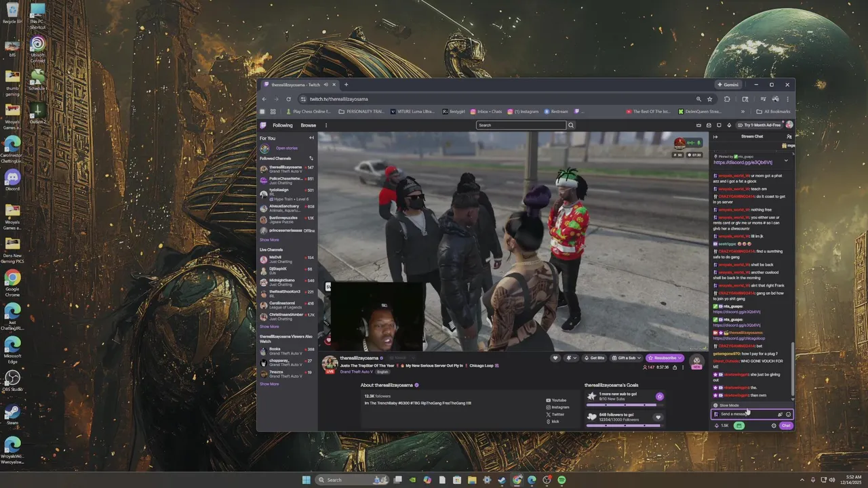Click the purple Chat send button
This screenshot has width=868, height=488.
click(x=786, y=426)
